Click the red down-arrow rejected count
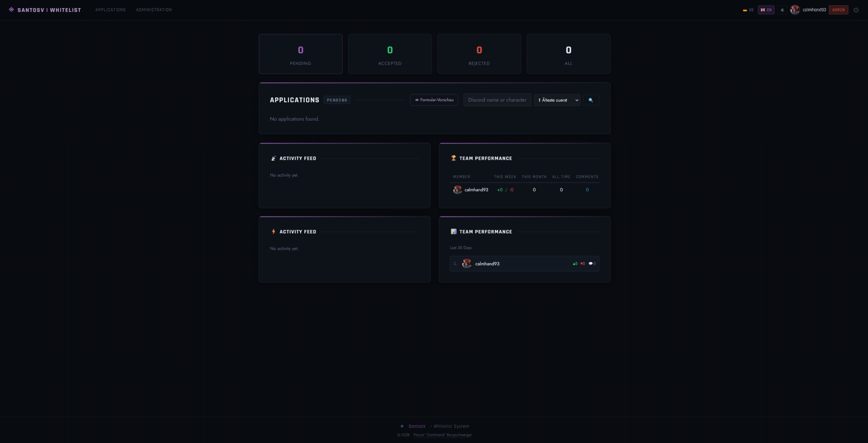Viewport: 868px width, 443px height. coord(582,264)
